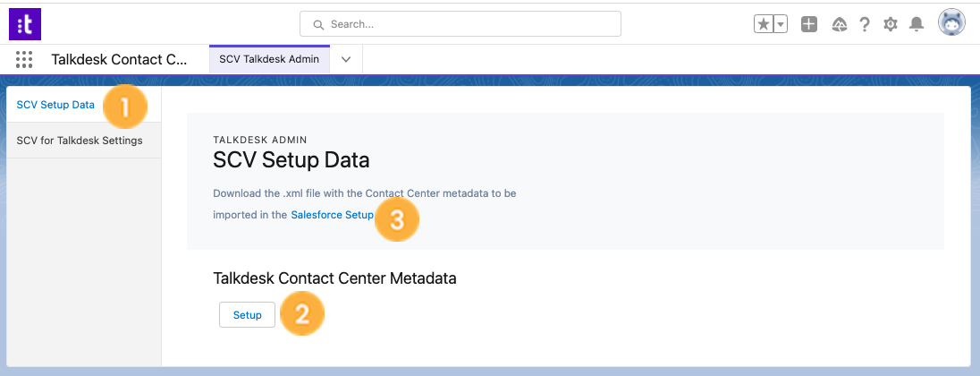Expand the Favorites list dropdown arrow
This screenshot has height=376, width=980.
[x=781, y=24]
